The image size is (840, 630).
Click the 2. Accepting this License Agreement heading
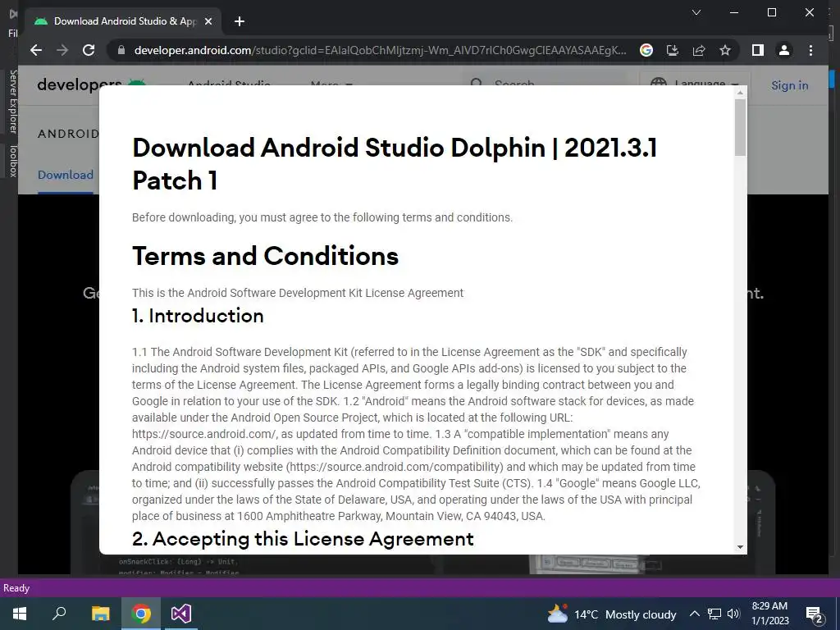click(x=303, y=539)
